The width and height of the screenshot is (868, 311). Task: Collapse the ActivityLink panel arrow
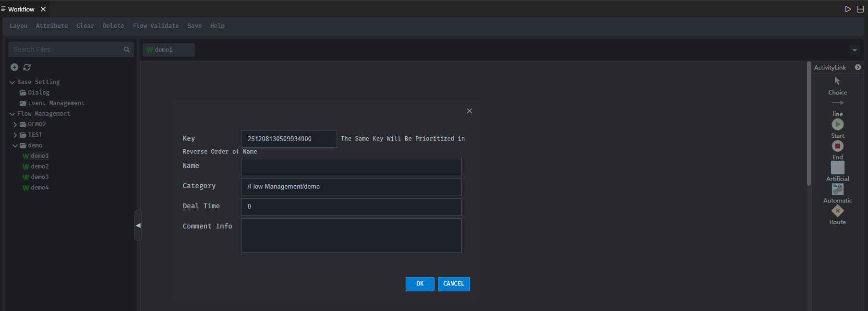(x=858, y=67)
